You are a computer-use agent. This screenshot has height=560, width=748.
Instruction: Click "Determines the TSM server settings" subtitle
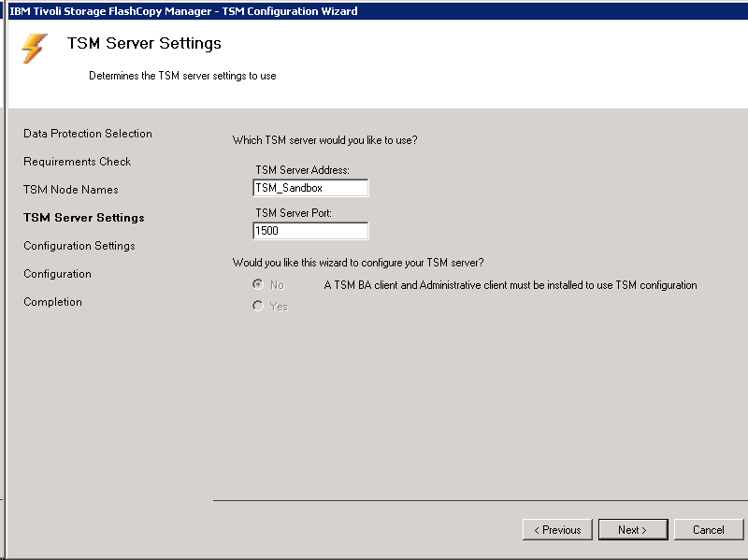182,76
